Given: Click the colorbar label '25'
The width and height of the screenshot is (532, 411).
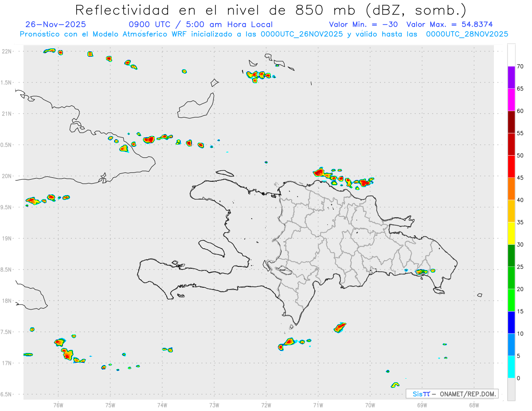Looking at the screenshot, I should (520, 267).
